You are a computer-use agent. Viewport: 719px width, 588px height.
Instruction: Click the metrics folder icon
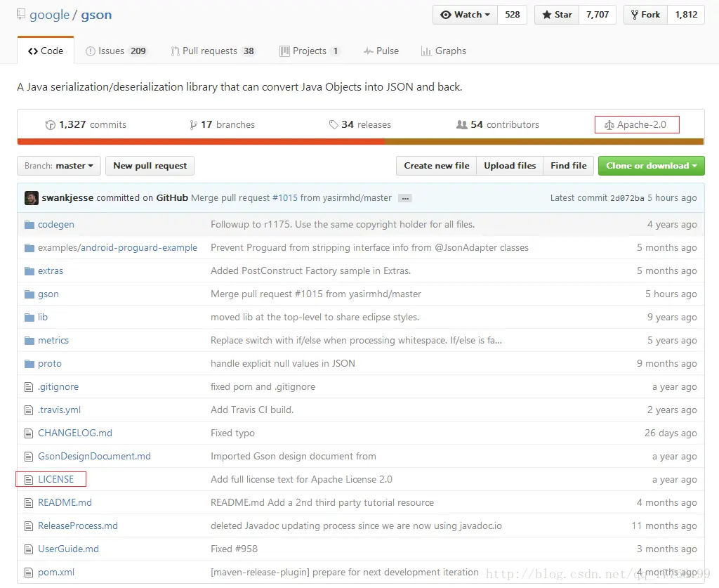(x=29, y=340)
